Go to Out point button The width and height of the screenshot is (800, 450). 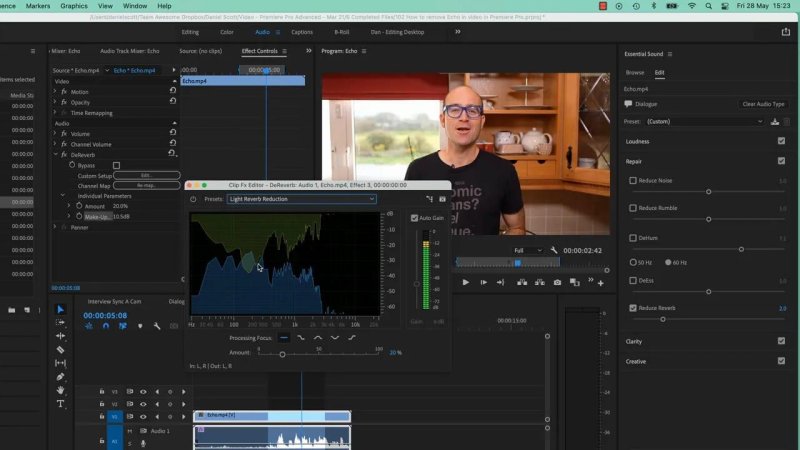point(501,282)
